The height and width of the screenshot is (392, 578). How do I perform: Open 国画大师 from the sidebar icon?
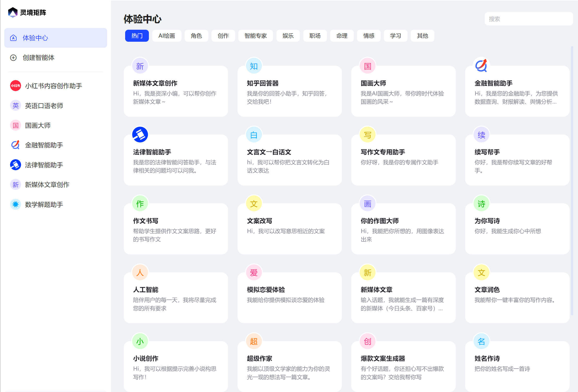coord(15,125)
